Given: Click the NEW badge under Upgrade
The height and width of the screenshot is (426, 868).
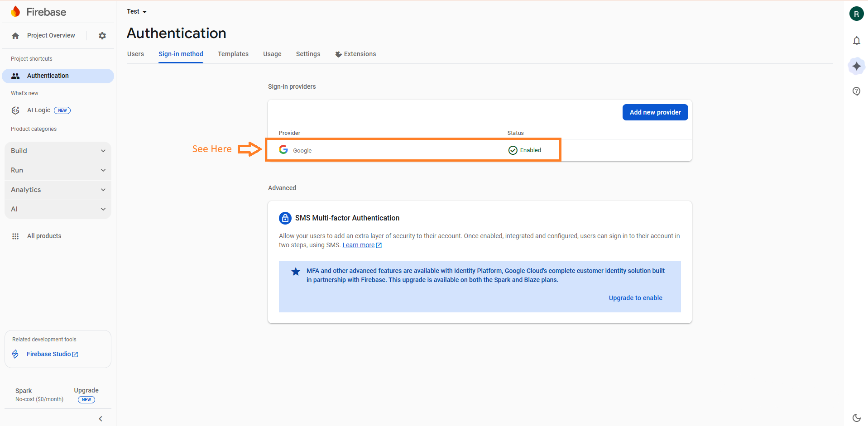Looking at the screenshot, I should pos(86,400).
